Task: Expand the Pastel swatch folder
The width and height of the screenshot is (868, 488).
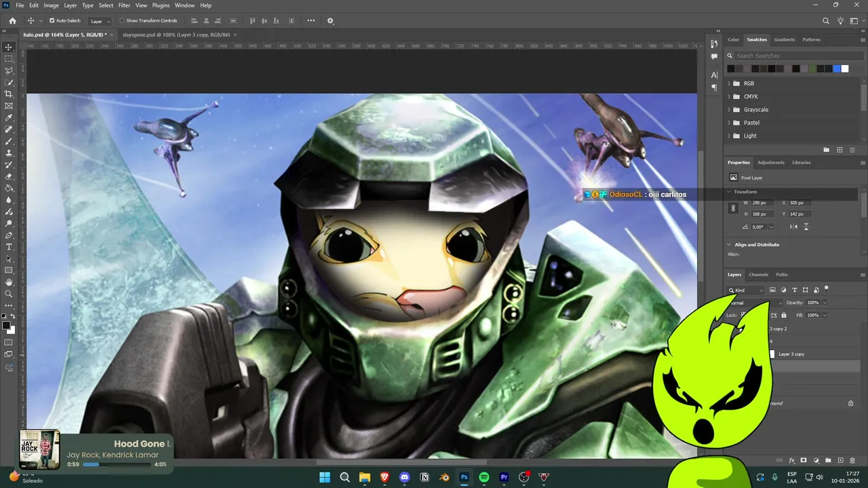Action: coord(729,123)
